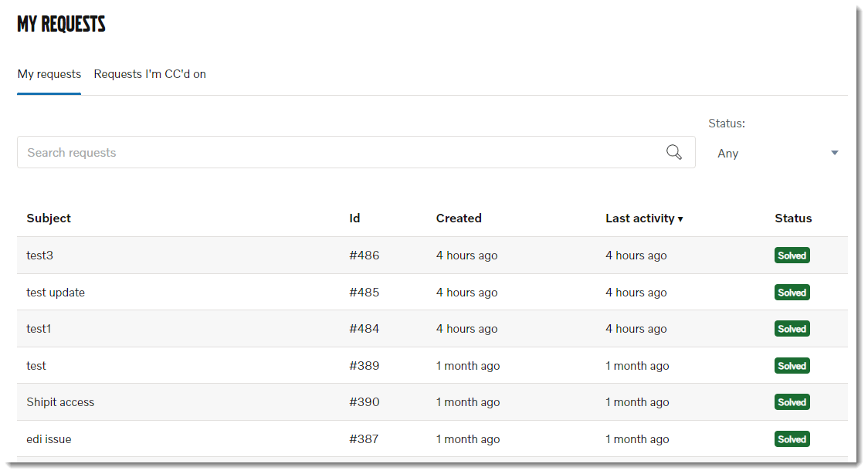The width and height of the screenshot is (868, 474).
Task: Click the Solved badge for request #485
Action: click(792, 293)
